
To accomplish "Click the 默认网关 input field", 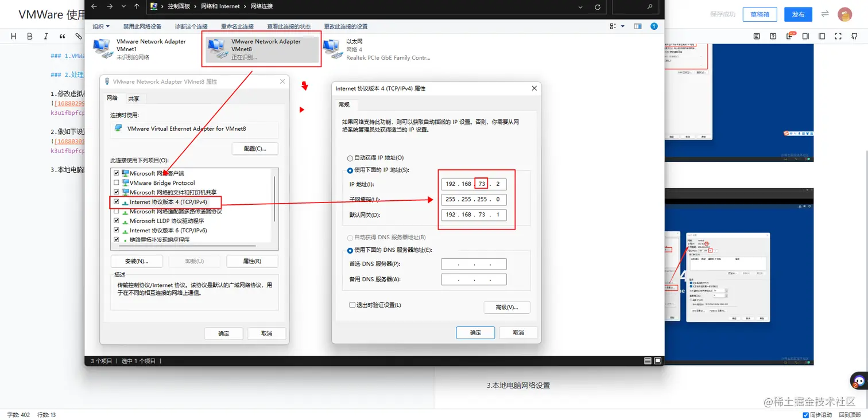I will tap(474, 215).
